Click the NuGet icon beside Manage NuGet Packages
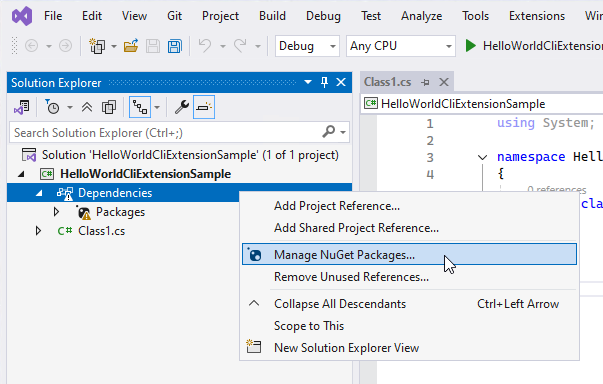Screen dimensions: 603x384 (x=255, y=254)
